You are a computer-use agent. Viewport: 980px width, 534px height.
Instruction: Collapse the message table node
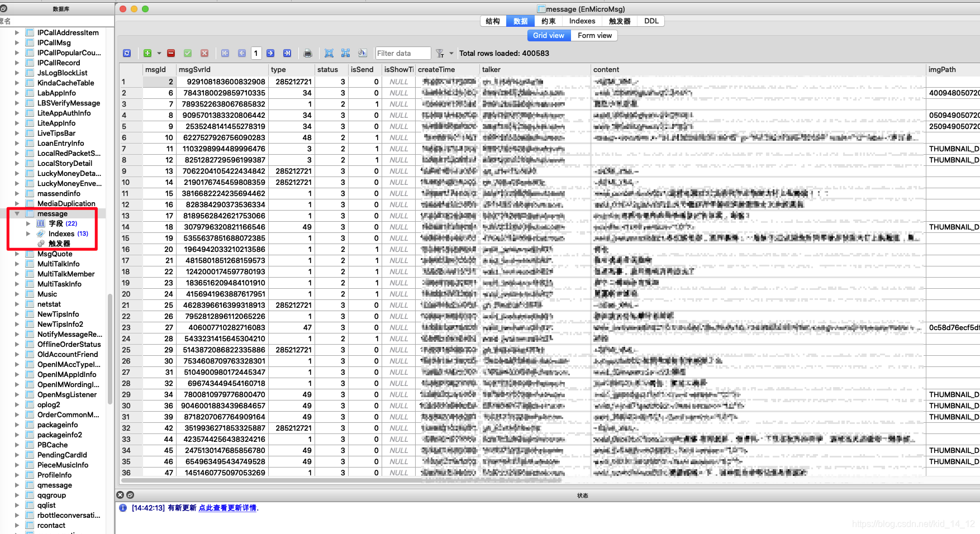(x=17, y=214)
